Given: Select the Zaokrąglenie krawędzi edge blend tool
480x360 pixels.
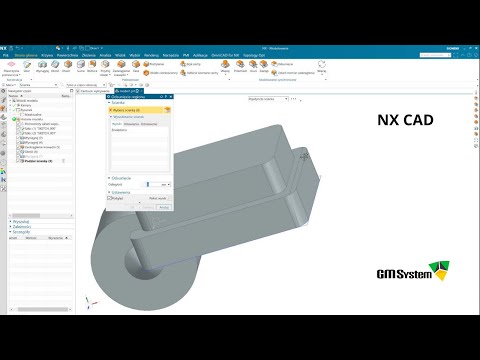Looking at the screenshot, I should 121,68.
